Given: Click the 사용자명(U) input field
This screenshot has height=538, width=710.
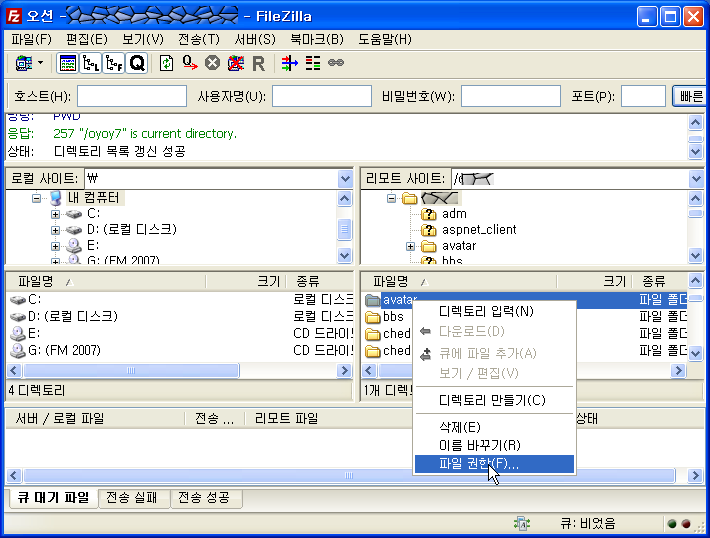Looking at the screenshot, I should coord(322,96).
